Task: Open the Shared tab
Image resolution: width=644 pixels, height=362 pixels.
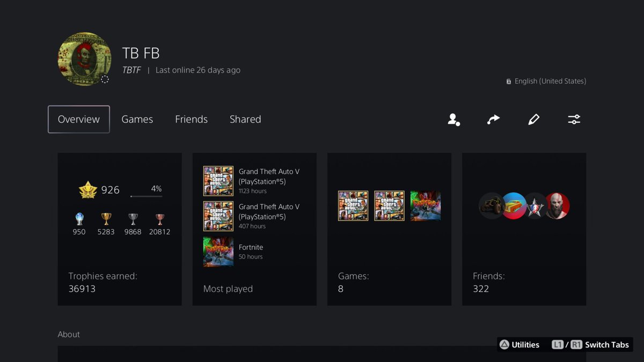Action: point(245,119)
